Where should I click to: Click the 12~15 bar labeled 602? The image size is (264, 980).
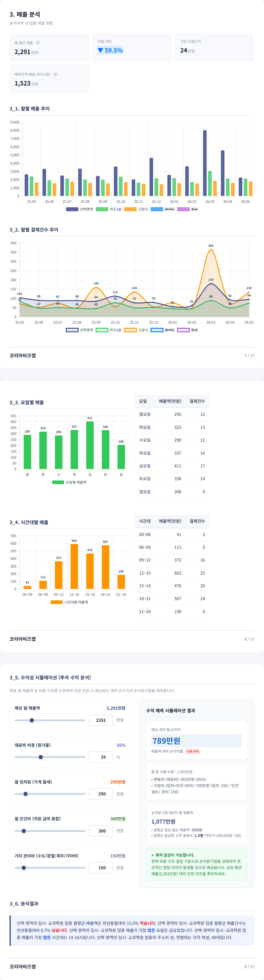tap(74, 566)
